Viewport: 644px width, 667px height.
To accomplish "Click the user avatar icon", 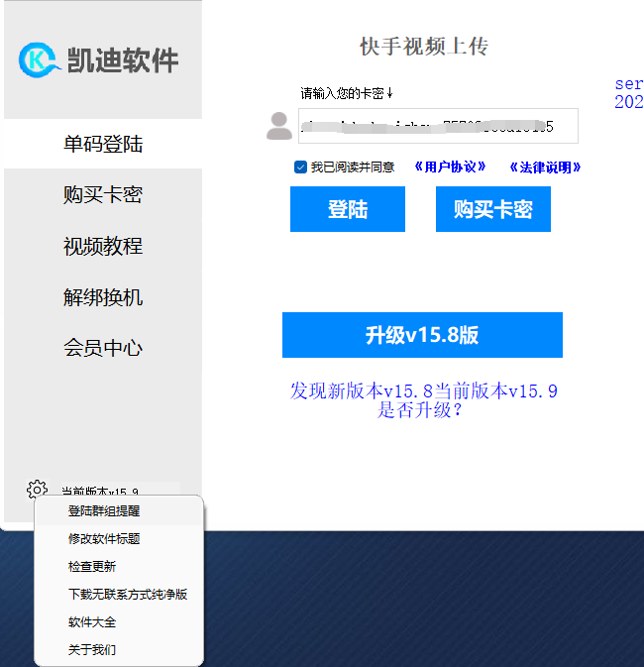I will (x=279, y=126).
